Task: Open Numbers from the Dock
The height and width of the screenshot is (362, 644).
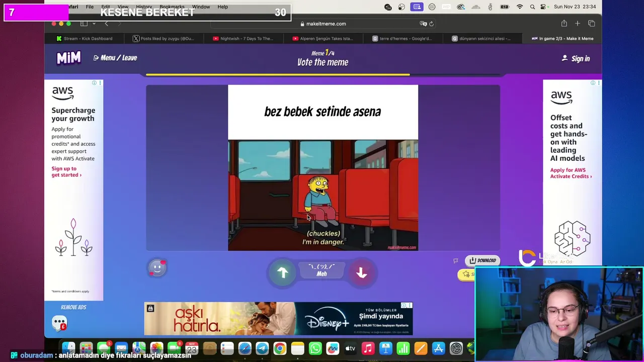Action: (x=403, y=348)
